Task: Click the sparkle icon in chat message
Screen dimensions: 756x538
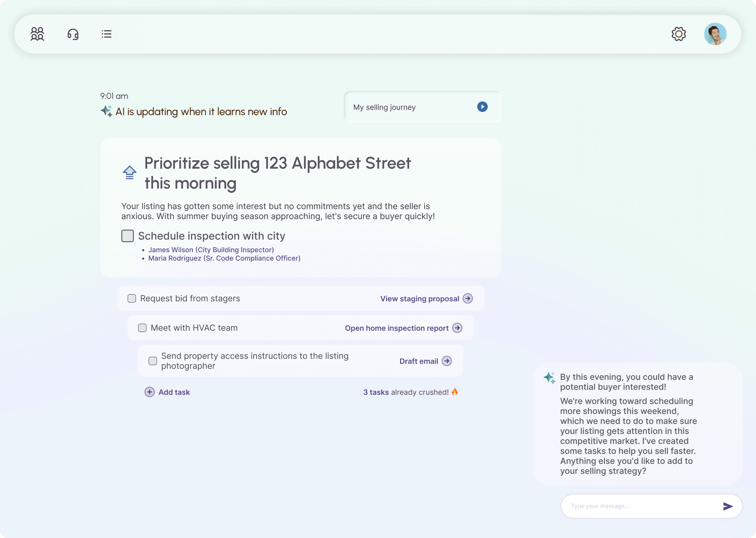Action: pos(549,378)
